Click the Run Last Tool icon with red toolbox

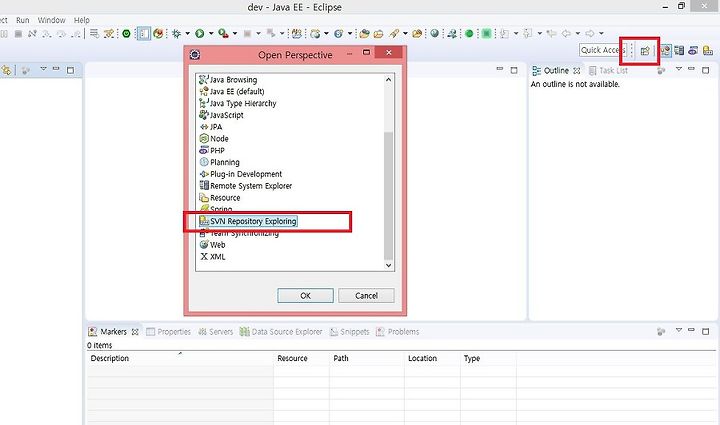[x=223, y=34]
